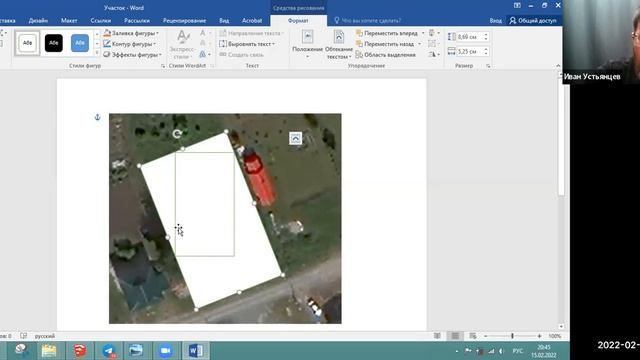Click Переместить назад button

click(385, 44)
